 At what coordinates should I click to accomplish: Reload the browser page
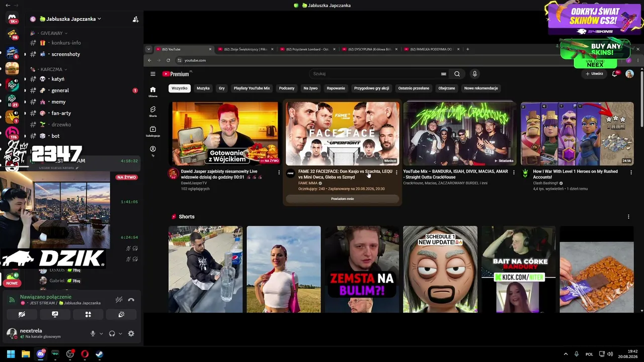(x=168, y=60)
